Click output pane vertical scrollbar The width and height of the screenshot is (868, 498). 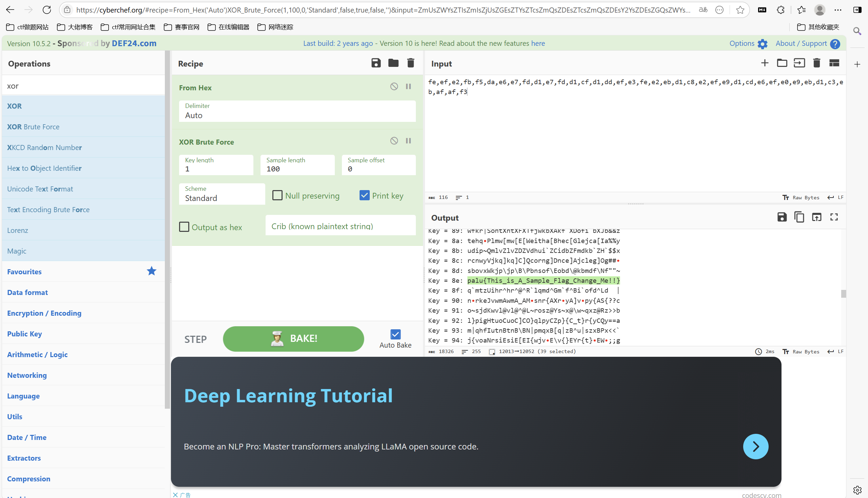[843, 293]
